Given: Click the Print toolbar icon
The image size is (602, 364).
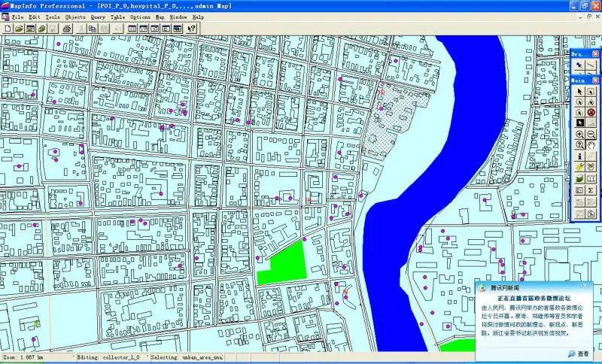Looking at the screenshot, I should [x=66, y=29].
